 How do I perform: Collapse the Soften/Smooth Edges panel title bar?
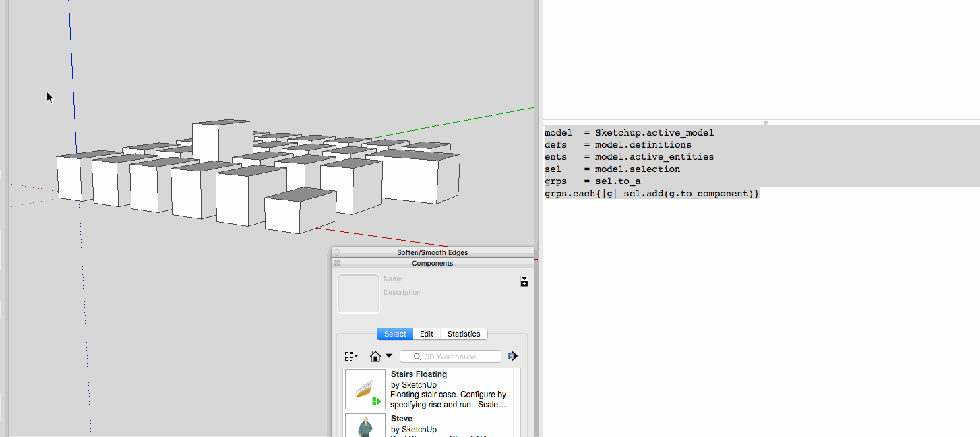(x=432, y=252)
